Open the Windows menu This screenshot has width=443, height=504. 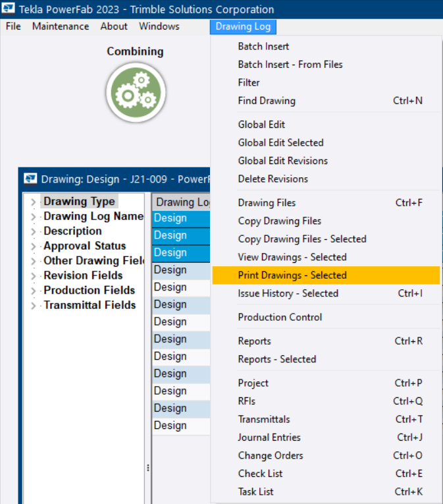159,26
